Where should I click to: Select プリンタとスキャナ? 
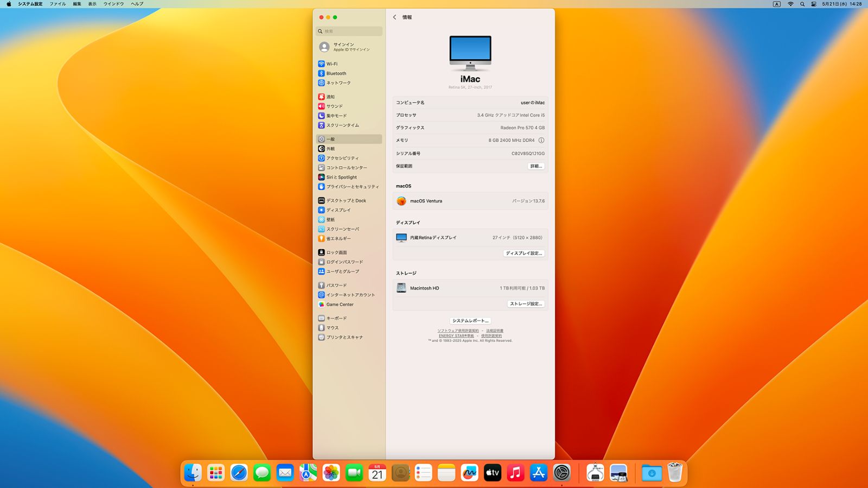coord(349,338)
